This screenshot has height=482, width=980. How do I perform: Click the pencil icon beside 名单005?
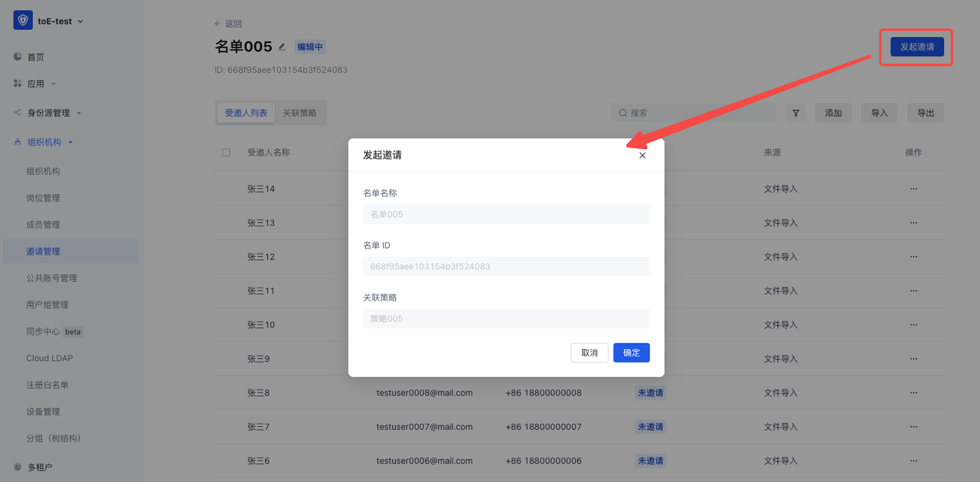click(x=282, y=47)
